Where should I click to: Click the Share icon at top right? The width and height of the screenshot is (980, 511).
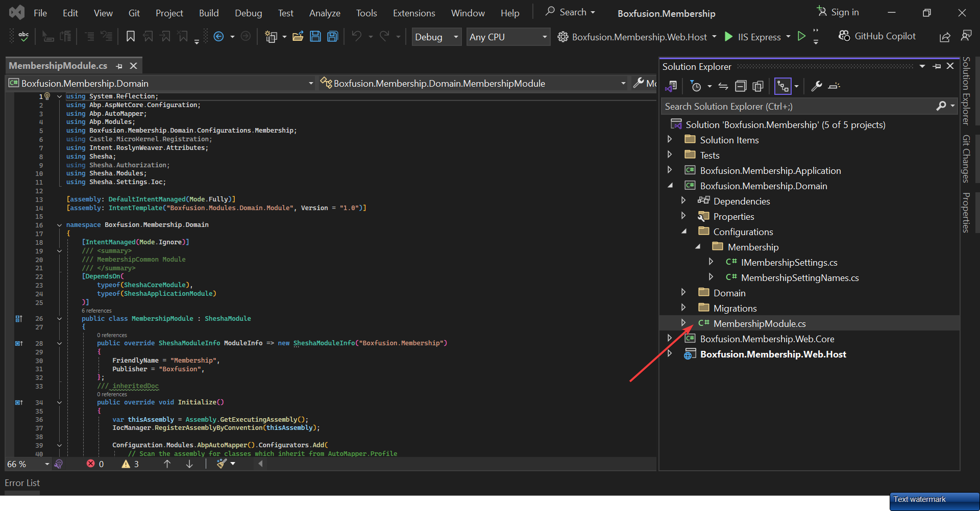click(945, 37)
